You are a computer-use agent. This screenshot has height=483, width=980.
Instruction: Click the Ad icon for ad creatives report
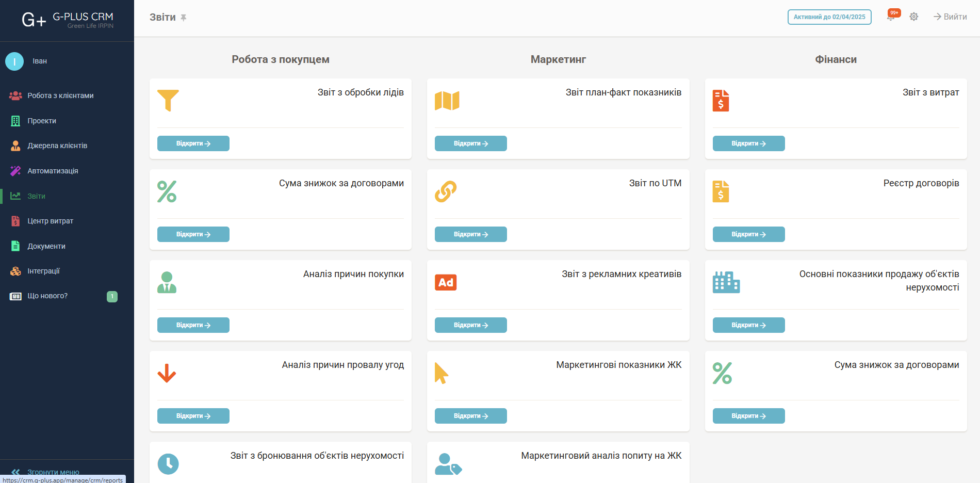coord(446,282)
